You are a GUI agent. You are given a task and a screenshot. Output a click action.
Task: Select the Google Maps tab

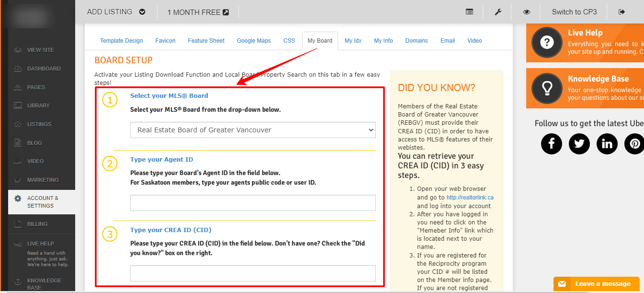tap(254, 41)
